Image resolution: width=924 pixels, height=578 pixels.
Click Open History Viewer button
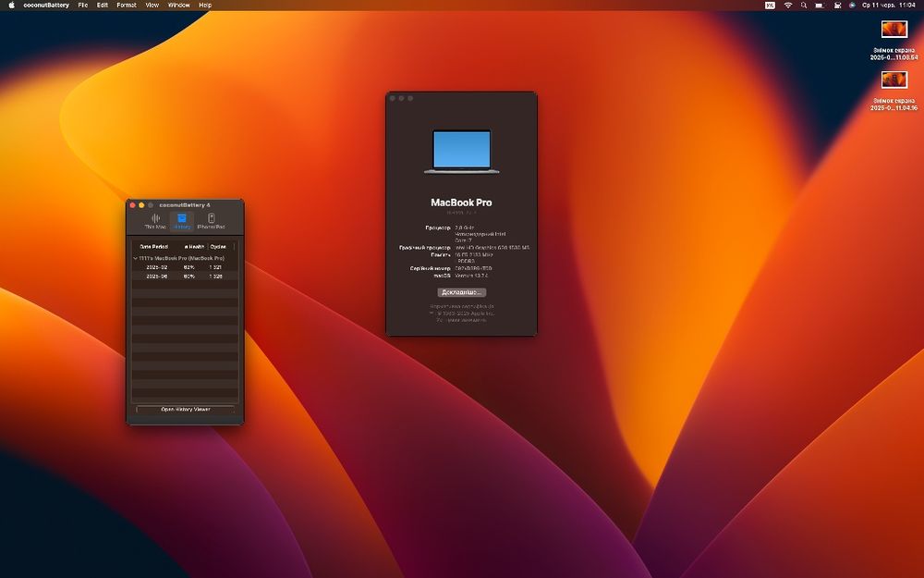click(x=186, y=409)
